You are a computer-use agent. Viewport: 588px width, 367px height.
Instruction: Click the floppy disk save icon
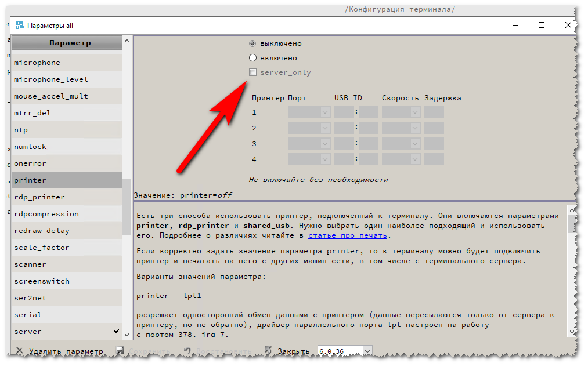[x=120, y=351]
